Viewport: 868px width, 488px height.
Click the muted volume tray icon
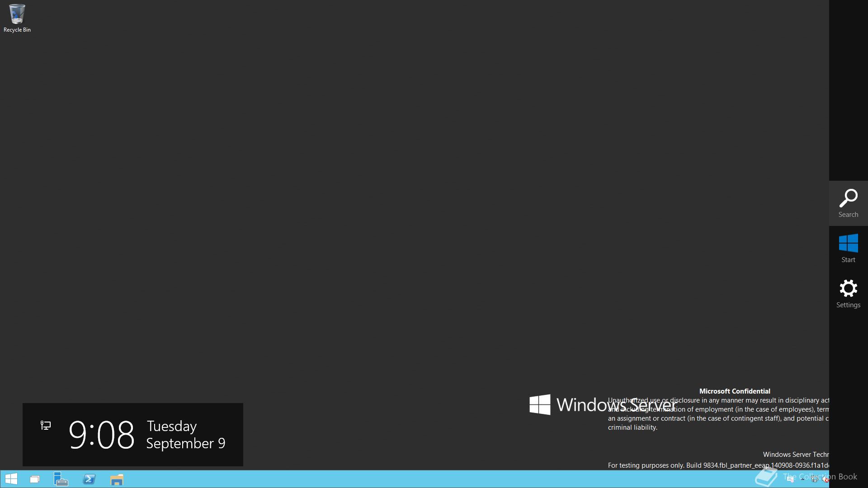tap(825, 479)
